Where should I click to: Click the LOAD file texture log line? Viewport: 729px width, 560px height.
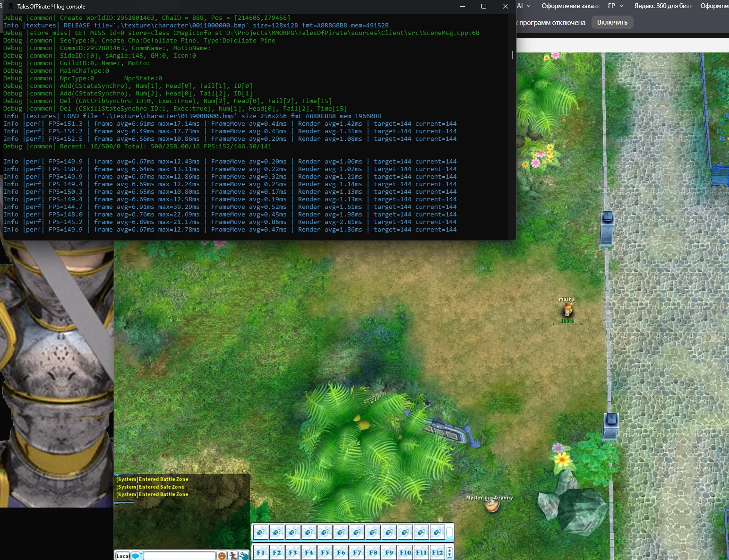pyautogui.click(x=192, y=116)
